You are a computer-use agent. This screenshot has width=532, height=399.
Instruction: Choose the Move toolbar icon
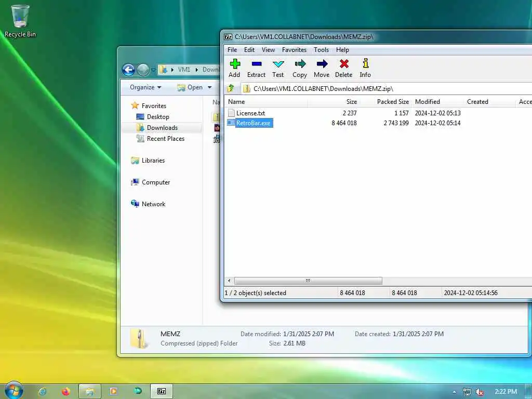tap(321, 68)
